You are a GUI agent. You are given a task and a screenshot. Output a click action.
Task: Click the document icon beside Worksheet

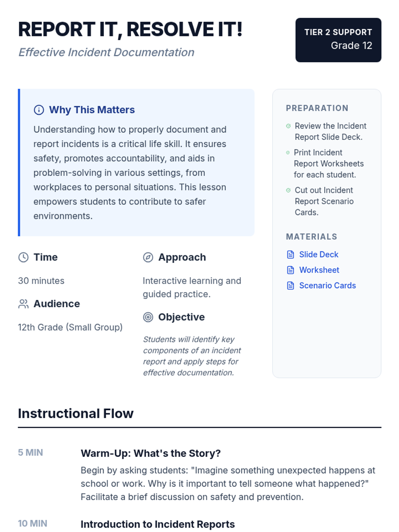pyautogui.click(x=291, y=270)
